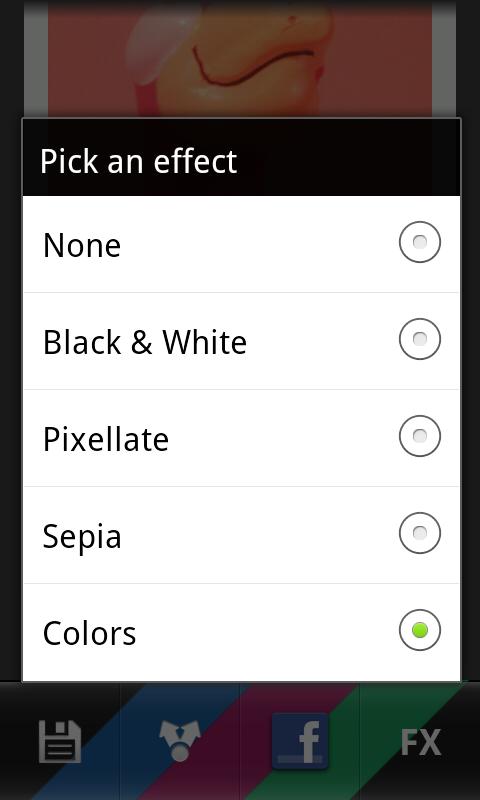The height and width of the screenshot is (800, 480).
Task: Select the None radio button
Action: [x=420, y=242]
